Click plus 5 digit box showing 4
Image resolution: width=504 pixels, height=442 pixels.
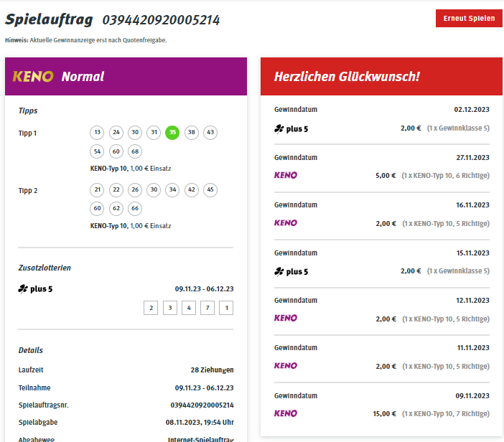(x=189, y=308)
